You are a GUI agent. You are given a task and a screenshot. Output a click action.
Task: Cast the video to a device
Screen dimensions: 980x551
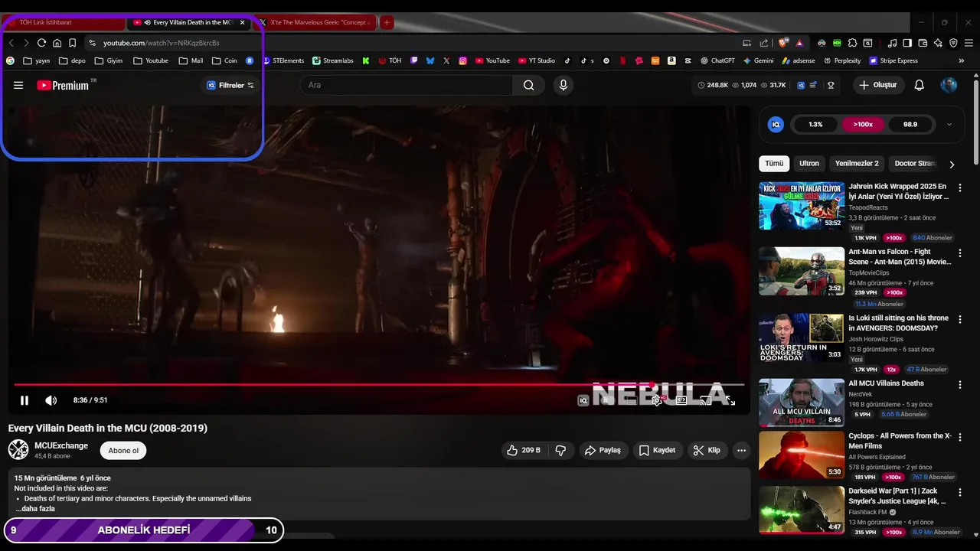point(706,400)
